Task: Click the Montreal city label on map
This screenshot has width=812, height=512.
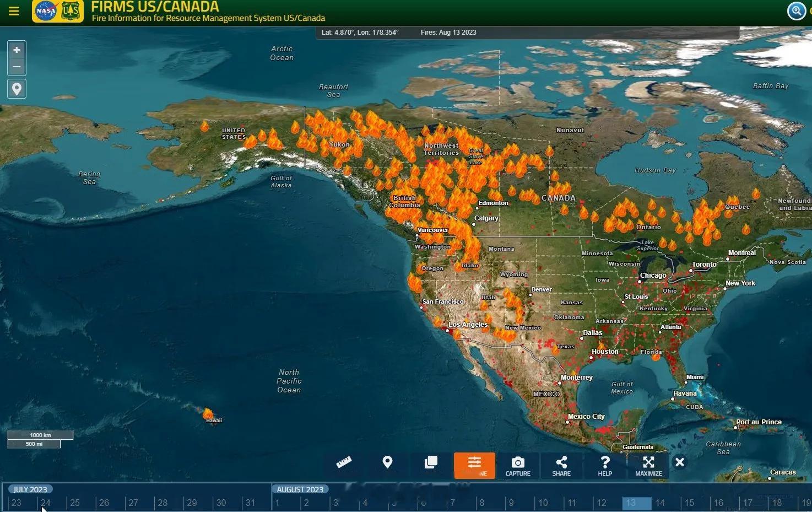Action: click(742, 253)
